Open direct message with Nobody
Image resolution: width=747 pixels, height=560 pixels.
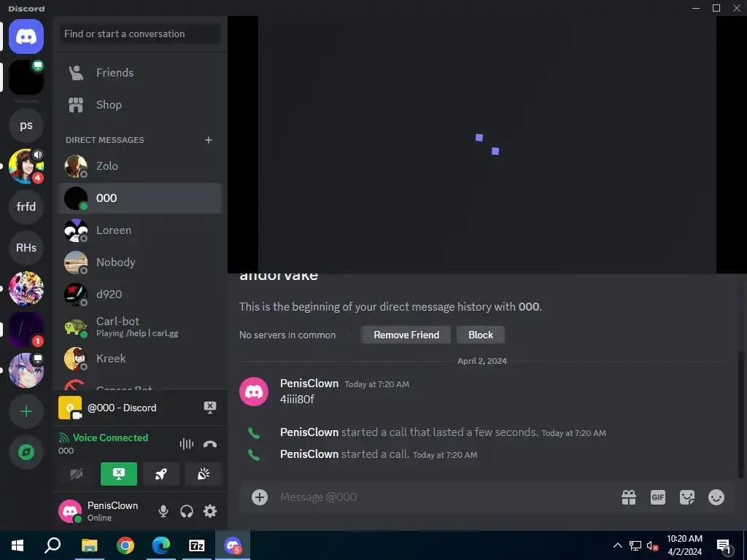[x=140, y=262]
